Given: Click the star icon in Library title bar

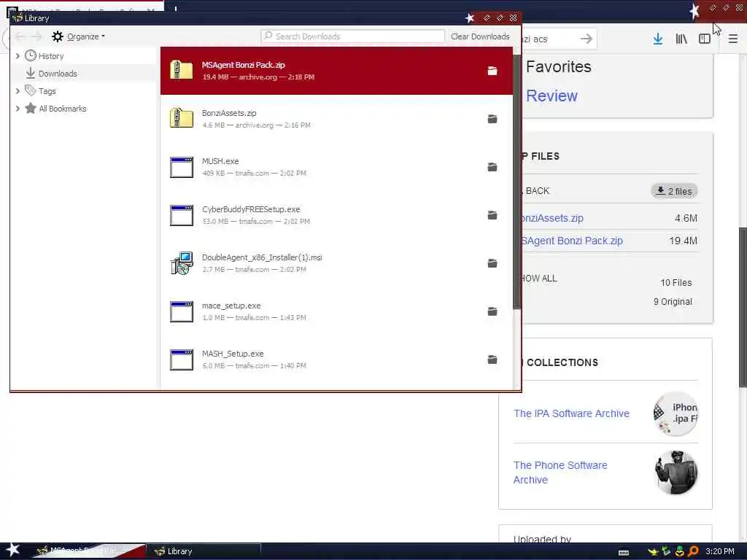Looking at the screenshot, I should click(x=470, y=18).
